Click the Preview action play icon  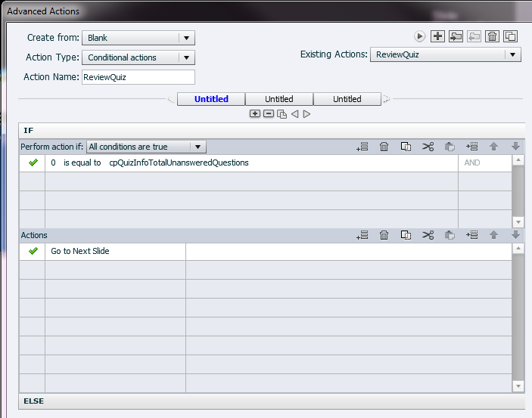(419, 36)
